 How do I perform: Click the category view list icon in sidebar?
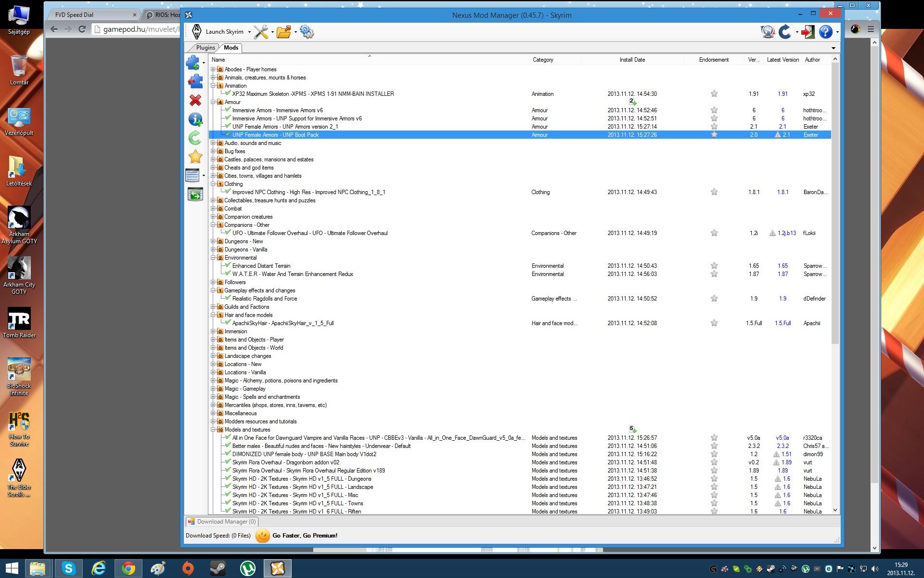click(192, 175)
